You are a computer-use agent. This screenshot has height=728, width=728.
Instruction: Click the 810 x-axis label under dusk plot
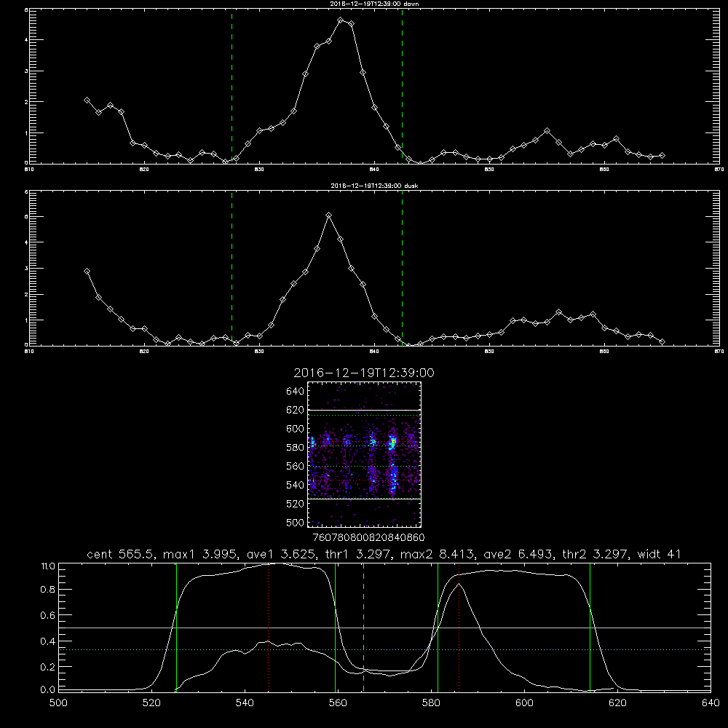coord(29,352)
